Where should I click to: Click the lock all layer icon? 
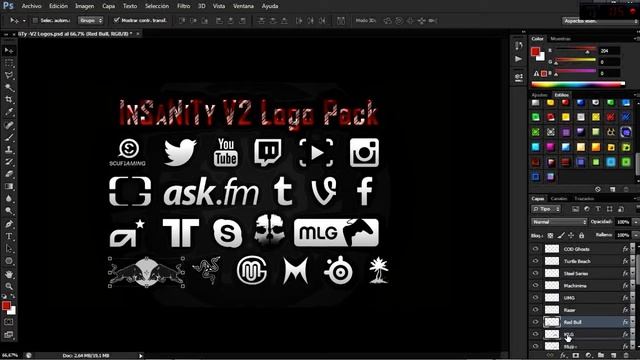581,236
